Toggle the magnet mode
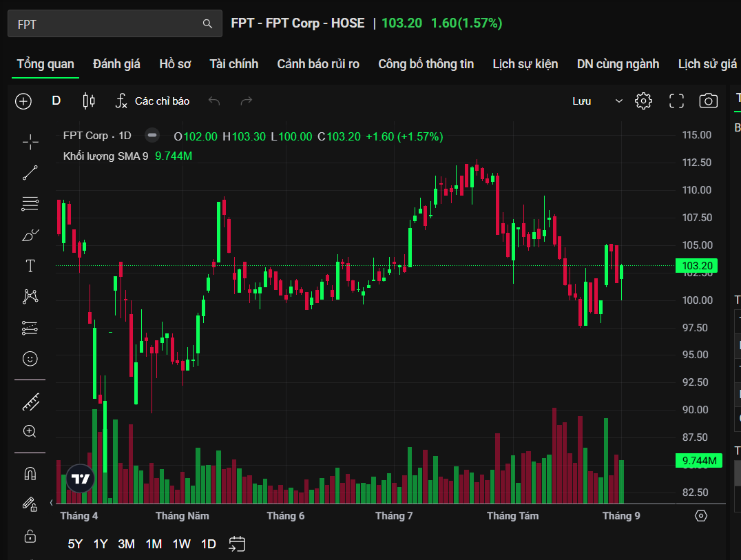Screen dimensions: 741x560 pyautogui.click(x=30, y=473)
